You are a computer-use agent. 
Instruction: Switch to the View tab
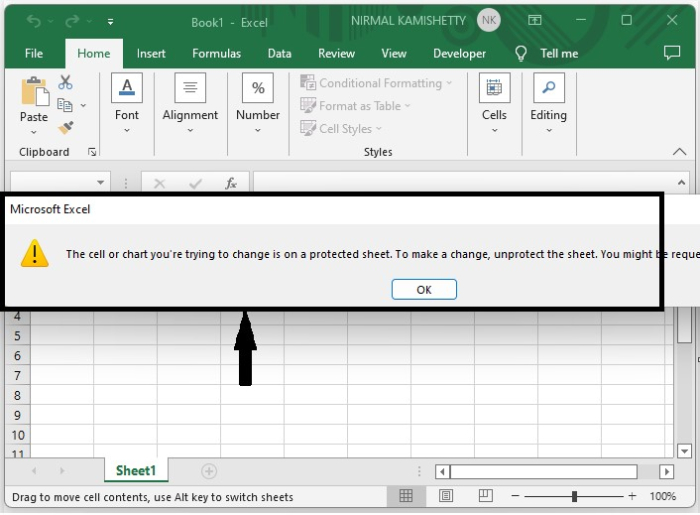(x=394, y=54)
